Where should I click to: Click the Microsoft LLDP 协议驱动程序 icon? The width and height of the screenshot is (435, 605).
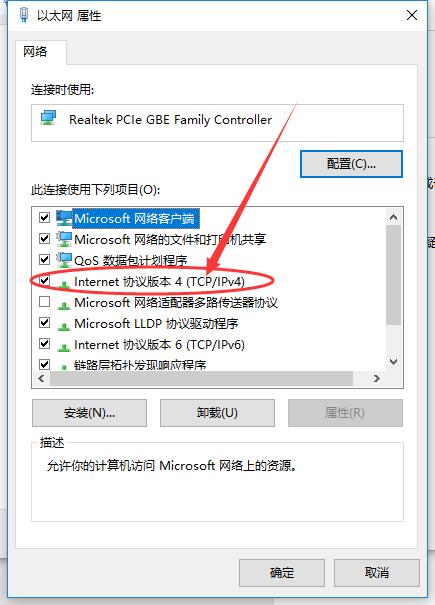click(64, 326)
